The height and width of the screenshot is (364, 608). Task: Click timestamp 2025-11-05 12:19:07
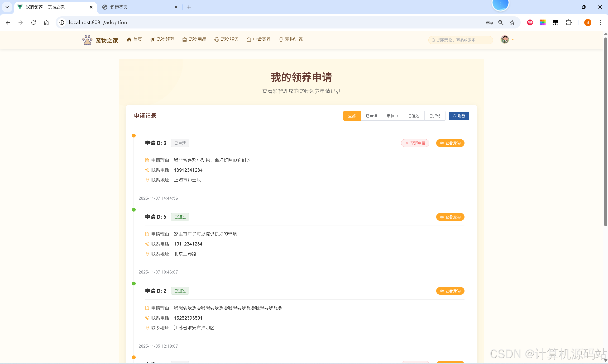click(158, 346)
